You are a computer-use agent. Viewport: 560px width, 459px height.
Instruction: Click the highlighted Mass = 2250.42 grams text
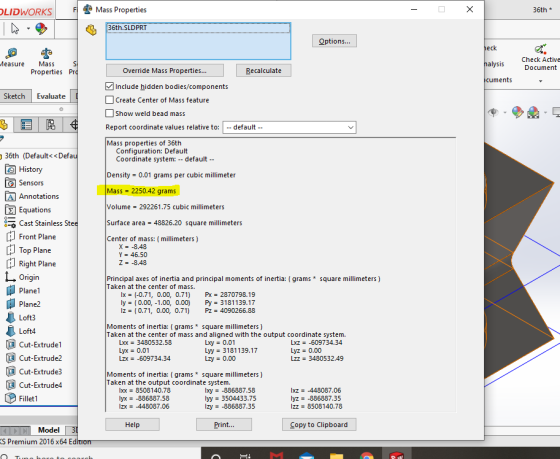[x=141, y=191]
